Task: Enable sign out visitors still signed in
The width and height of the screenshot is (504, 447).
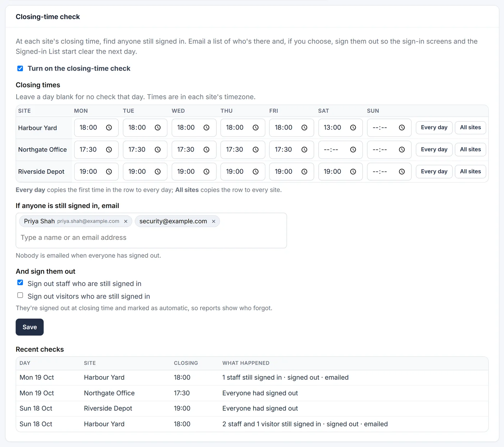Action: pyautogui.click(x=20, y=295)
